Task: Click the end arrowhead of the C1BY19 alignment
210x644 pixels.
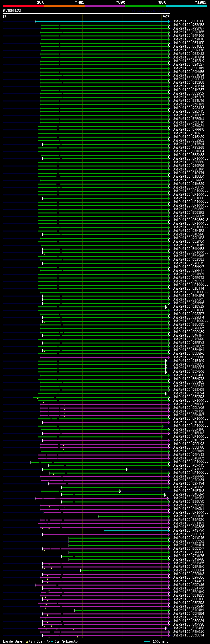Action: (x=166, y=307)
